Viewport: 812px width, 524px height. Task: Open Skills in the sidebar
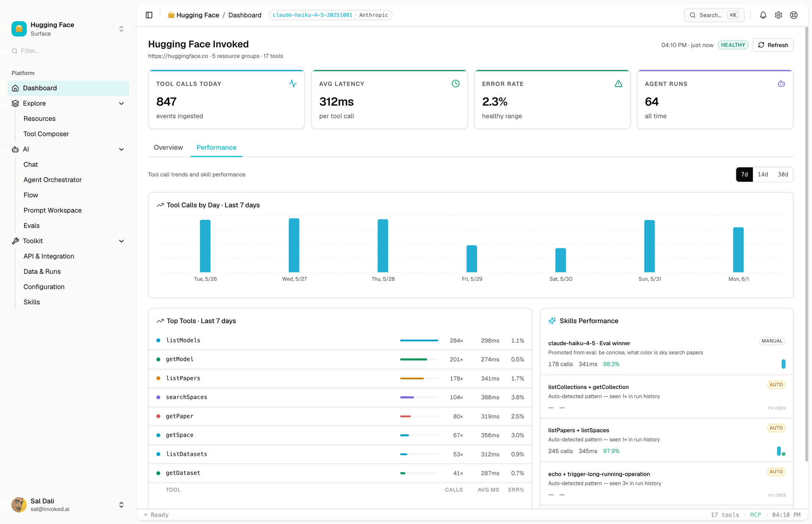tap(32, 302)
